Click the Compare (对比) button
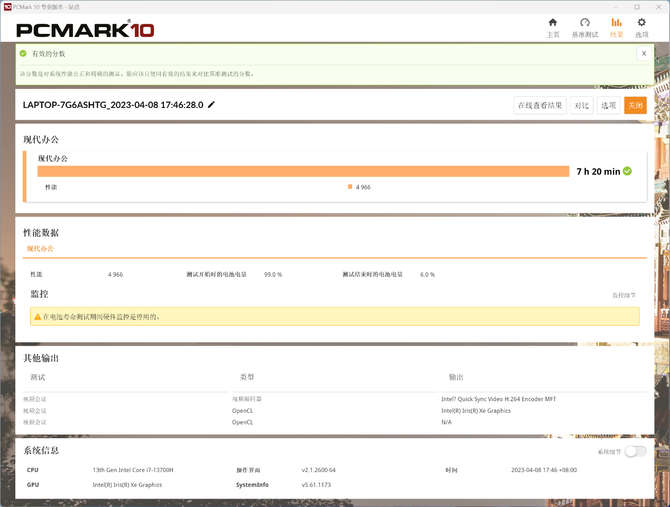670x507 pixels. [582, 106]
